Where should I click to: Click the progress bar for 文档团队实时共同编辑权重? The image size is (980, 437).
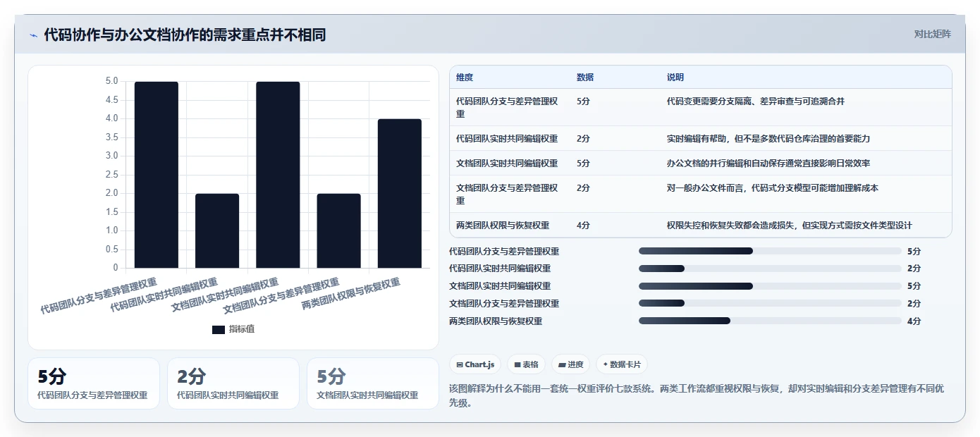click(770, 286)
